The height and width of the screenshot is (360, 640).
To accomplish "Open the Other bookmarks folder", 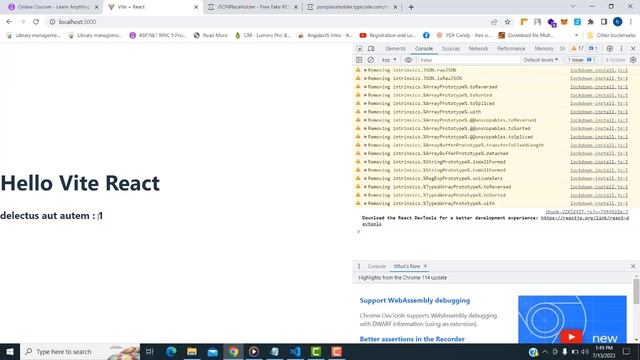I will pos(611,36).
